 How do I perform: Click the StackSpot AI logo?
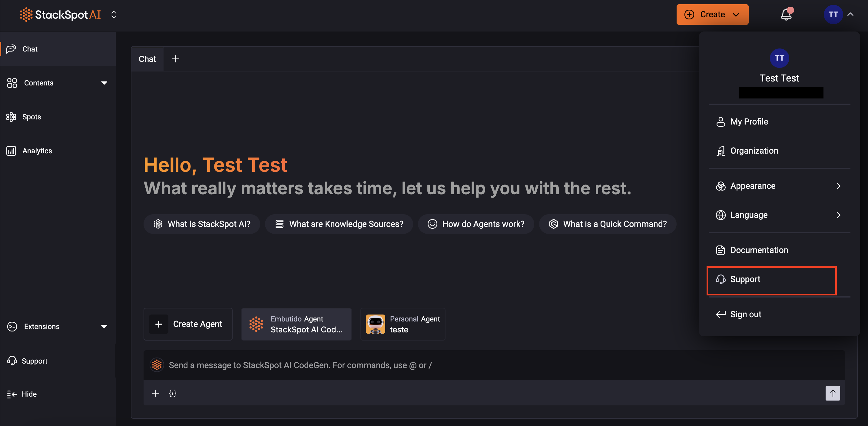click(61, 15)
